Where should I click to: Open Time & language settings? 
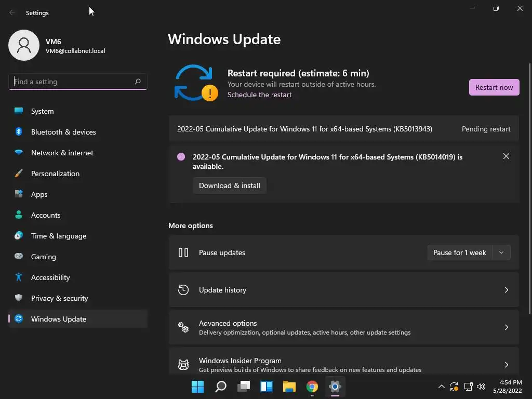click(78, 235)
